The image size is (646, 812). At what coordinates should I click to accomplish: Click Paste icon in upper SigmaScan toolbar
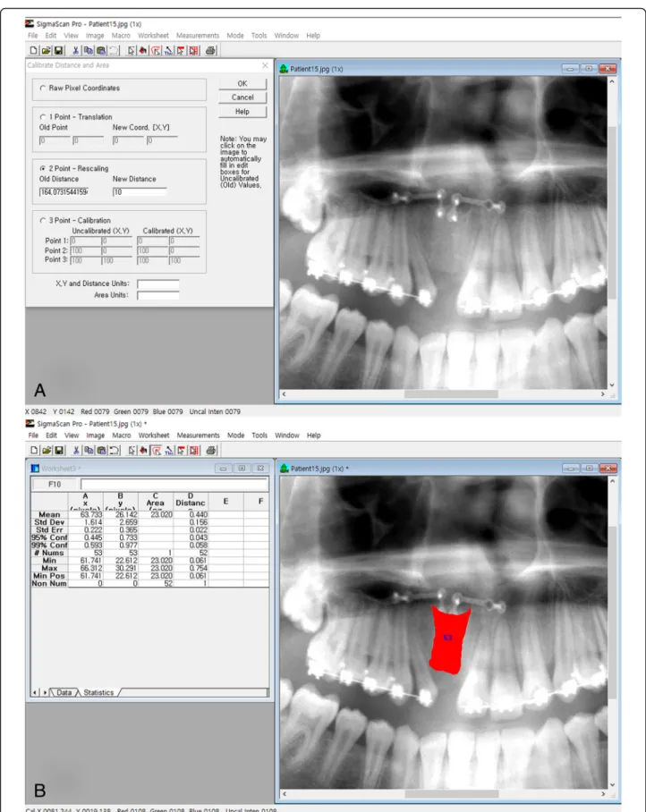tap(100, 50)
